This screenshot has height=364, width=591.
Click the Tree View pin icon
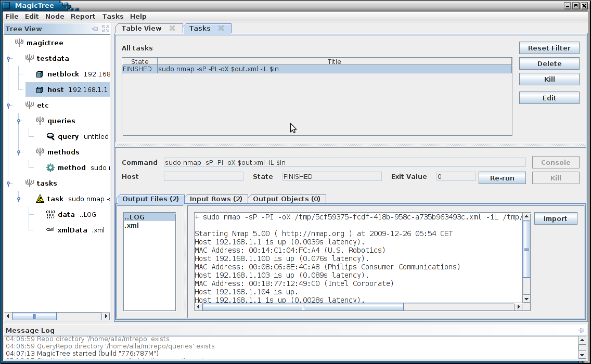tap(95, 29)
